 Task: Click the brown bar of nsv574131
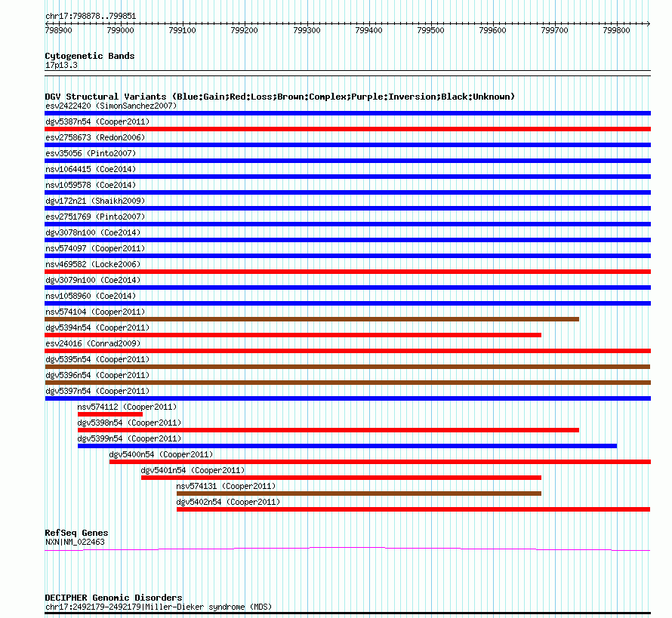359,493
